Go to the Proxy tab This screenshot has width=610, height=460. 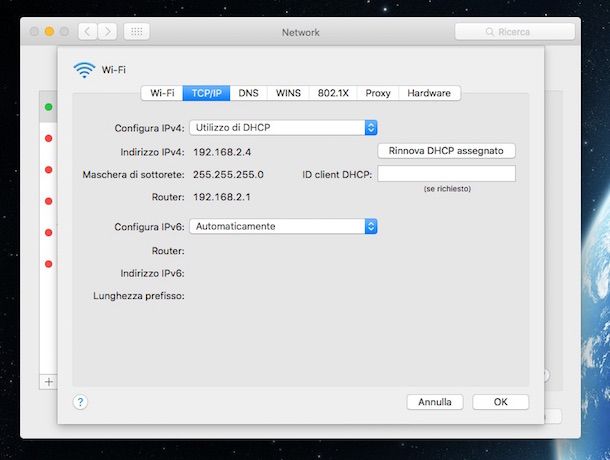point(378,93)
